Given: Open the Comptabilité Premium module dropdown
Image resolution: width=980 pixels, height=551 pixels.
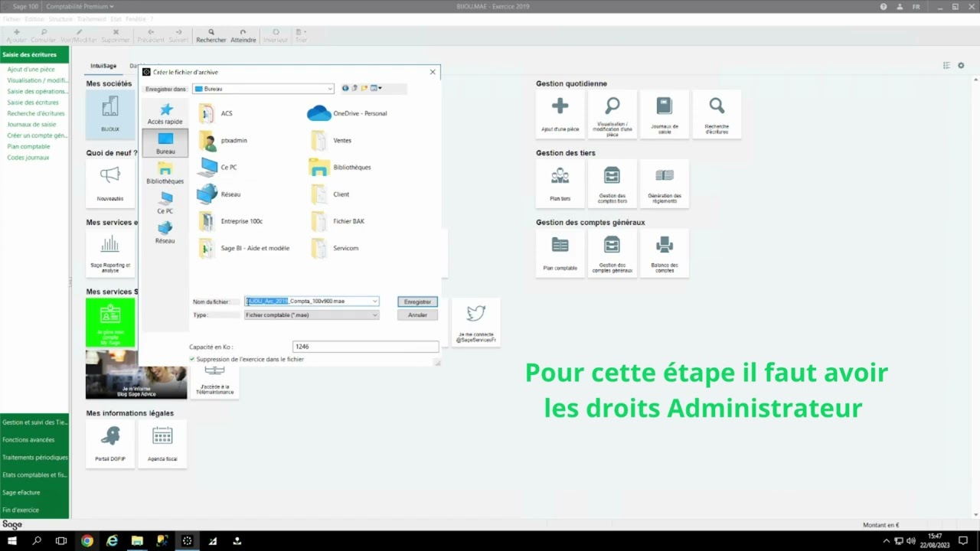Looking at the screenshot, I should (80, 6).
